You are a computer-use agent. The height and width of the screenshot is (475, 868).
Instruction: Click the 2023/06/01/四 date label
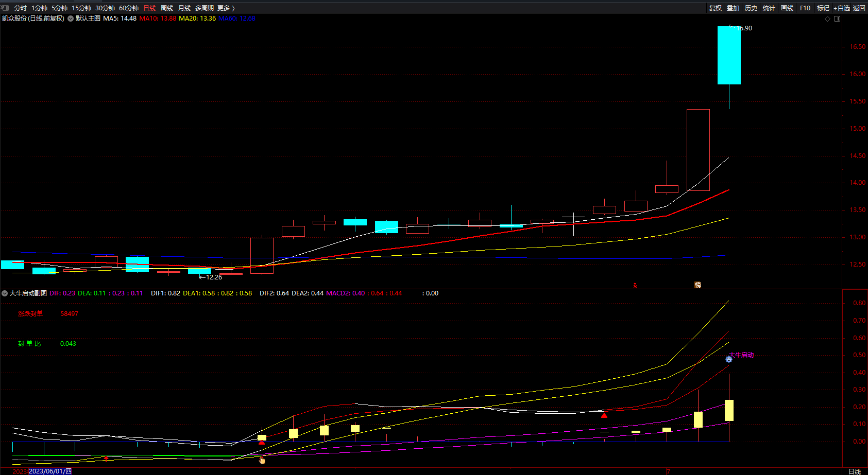pyautogui.click(x=50, y=471)
